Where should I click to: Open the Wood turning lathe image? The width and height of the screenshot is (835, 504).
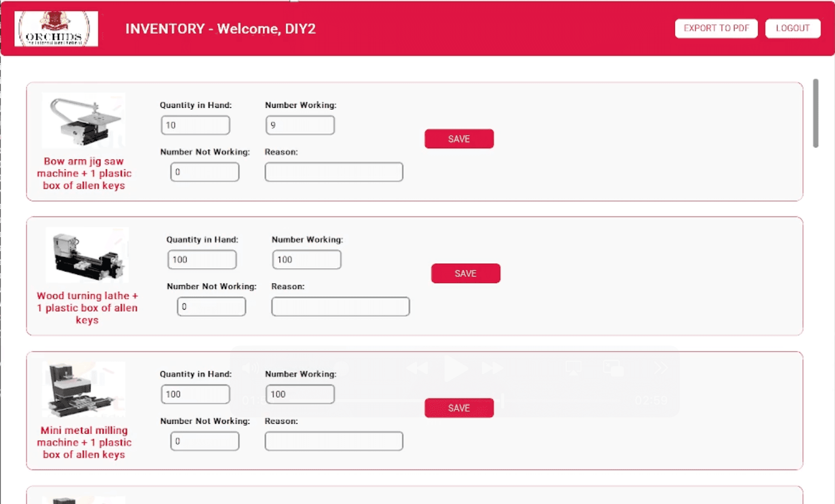pos(87,254)
